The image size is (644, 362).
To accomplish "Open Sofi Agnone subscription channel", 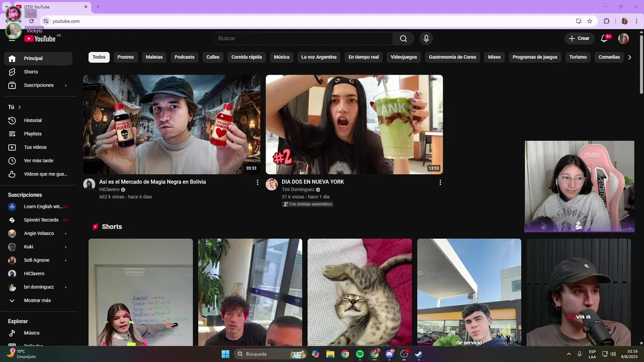I will tap(38, 260).
